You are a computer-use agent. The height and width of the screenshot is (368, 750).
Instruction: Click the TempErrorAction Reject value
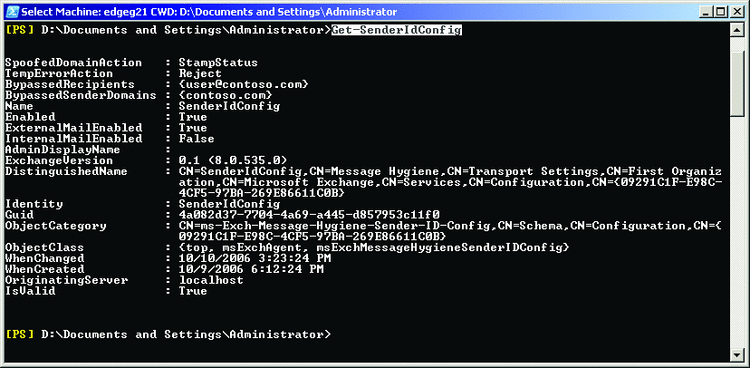tap(200, 74)
